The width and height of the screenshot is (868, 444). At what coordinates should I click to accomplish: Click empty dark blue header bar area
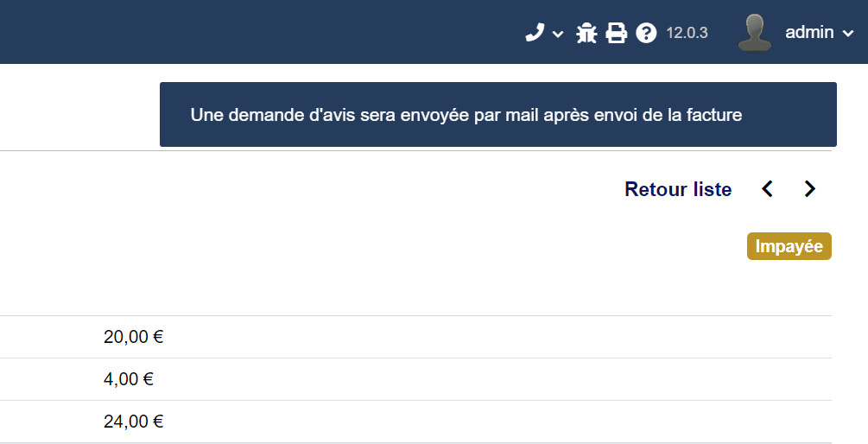[x=249, y=32]
